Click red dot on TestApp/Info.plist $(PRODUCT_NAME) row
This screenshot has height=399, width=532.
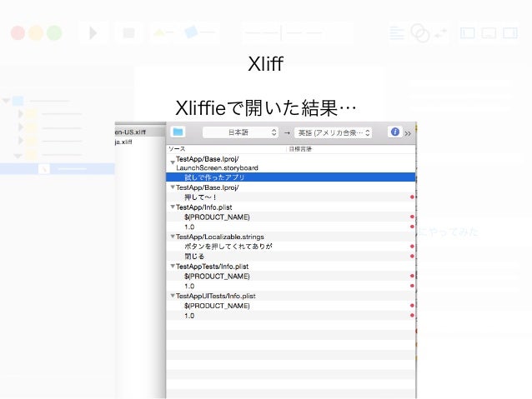click(x=412, y=217)
